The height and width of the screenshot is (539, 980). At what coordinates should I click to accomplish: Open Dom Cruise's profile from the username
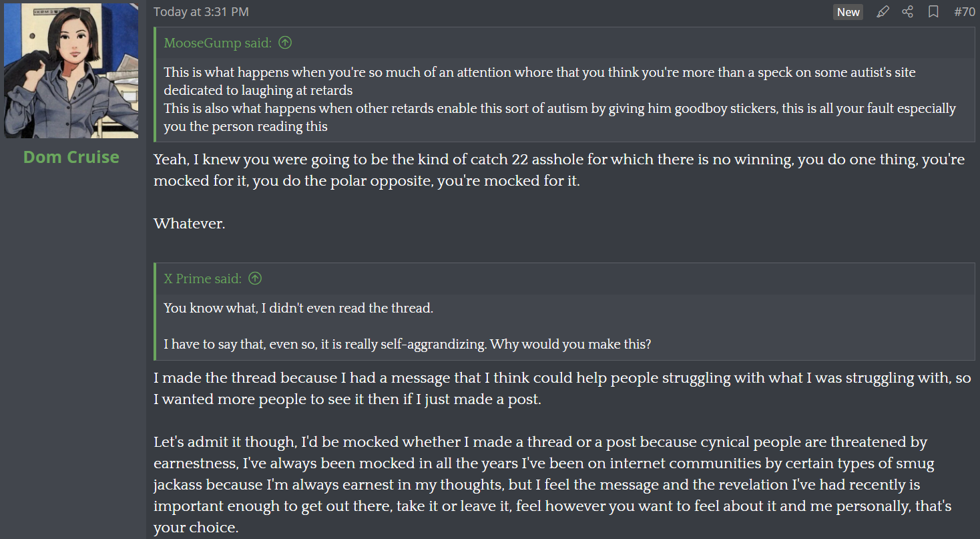coord(71,157)
